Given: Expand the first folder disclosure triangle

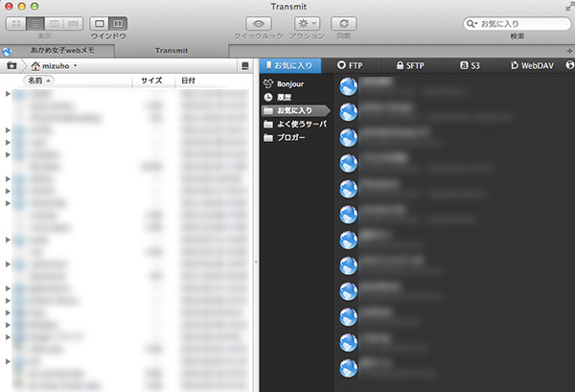Looking at the screenshot, I should [8, 94].
